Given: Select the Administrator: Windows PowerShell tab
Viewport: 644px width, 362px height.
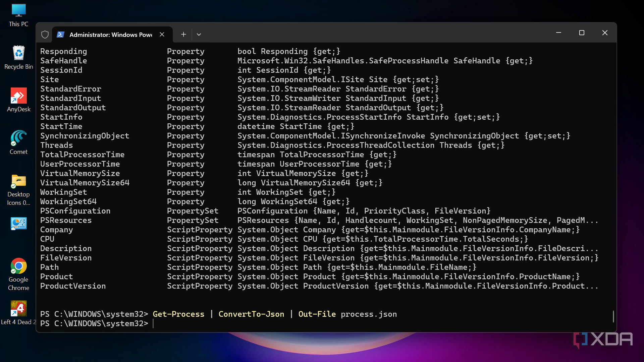Looking at the screenshot, I should click(x=111, y=35).
